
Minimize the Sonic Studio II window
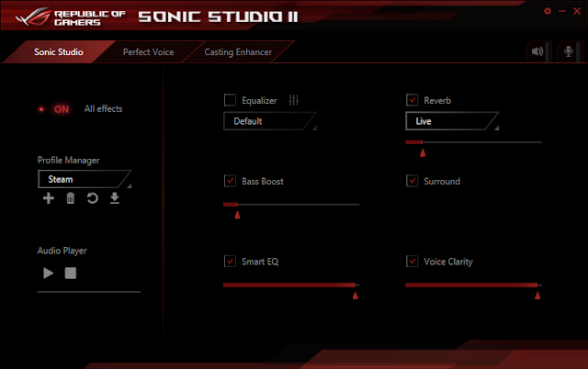[x=562, y=11]
